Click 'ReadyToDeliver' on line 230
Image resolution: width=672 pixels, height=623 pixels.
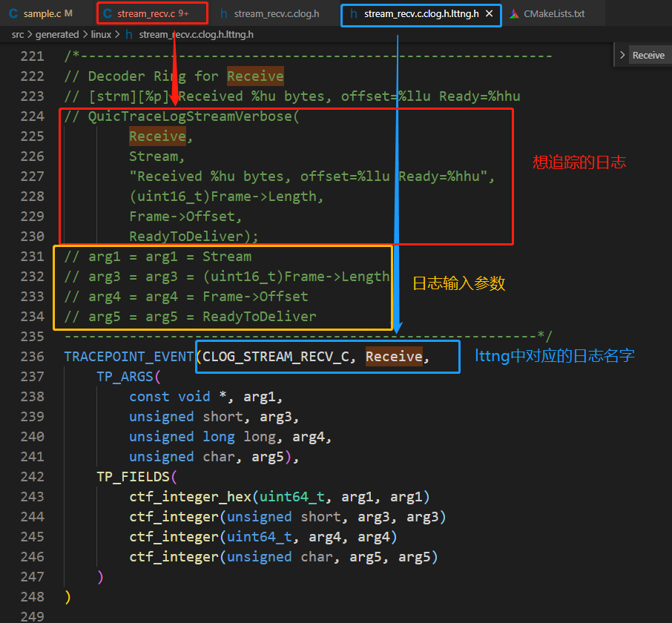(x=186, y=237)
